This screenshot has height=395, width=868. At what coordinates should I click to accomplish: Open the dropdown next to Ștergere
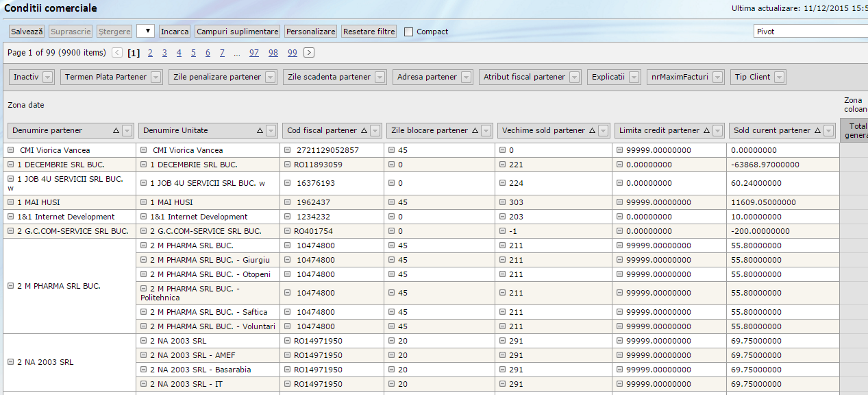[x=145, y=32]
